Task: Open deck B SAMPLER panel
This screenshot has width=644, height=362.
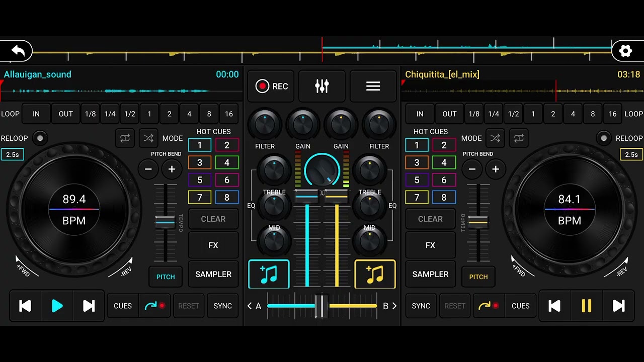Action: 430,275
